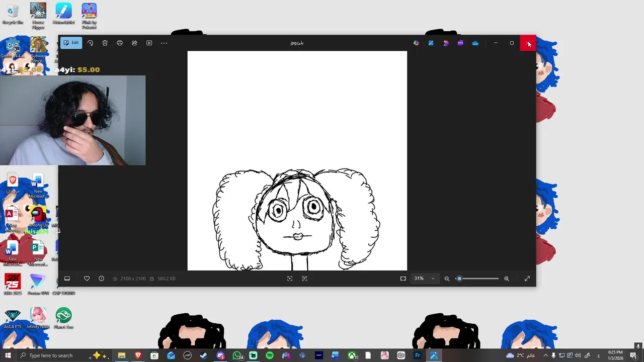Screen dimensions: 644x362
Task: Open the three-dots See more menu
Action: tap(164, 43)
